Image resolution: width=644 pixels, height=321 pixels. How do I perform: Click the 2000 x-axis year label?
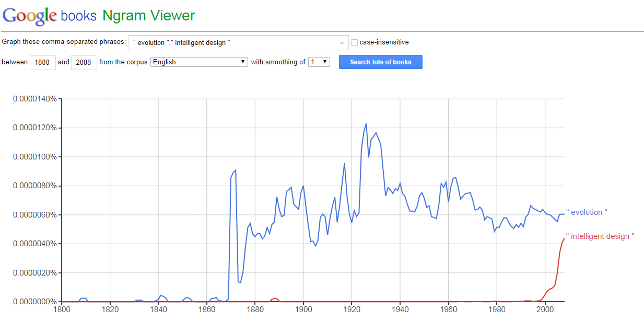coord(545,309)
